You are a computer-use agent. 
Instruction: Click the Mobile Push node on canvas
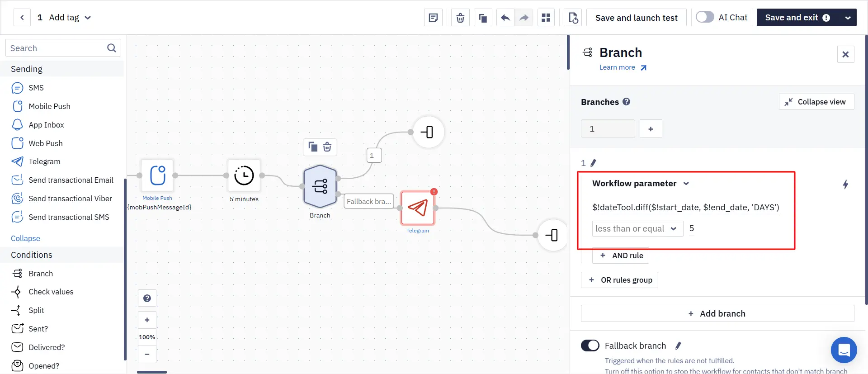coord(157,175)
